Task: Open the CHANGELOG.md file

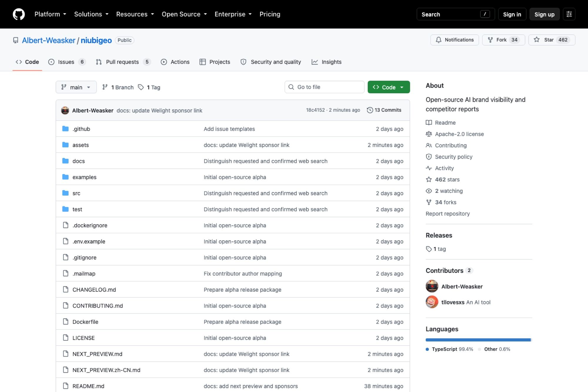Action: [x=94, y=290]
